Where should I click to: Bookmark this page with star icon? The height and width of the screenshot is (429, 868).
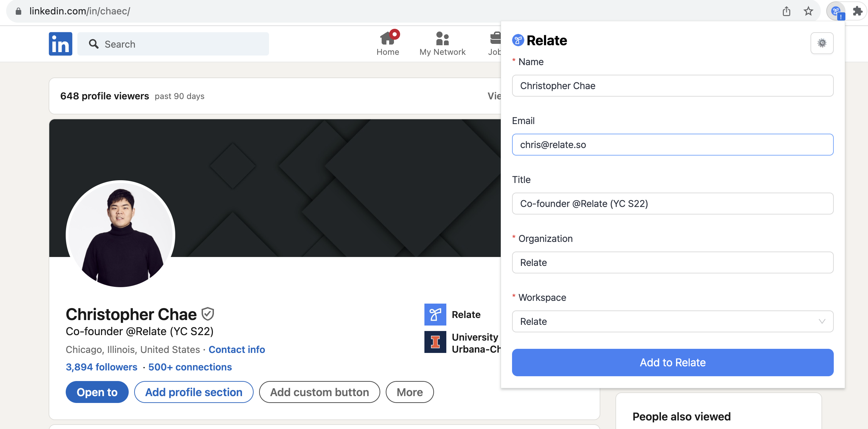(808, 11)
